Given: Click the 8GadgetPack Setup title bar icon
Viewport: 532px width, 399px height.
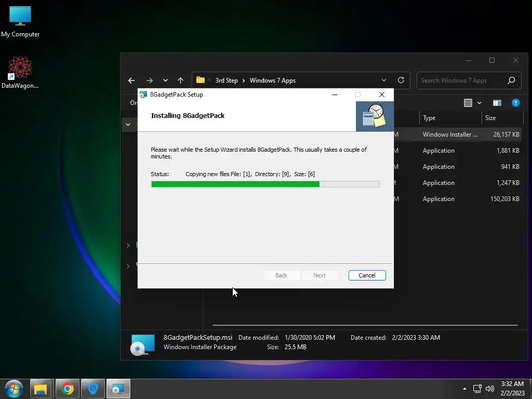Looking at the screenshot, I should [143, 95].
